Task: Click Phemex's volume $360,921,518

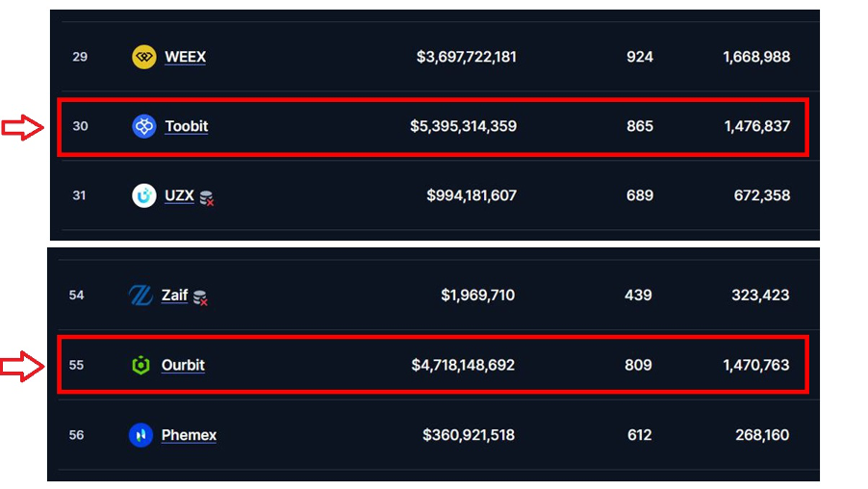Action: 469,435
